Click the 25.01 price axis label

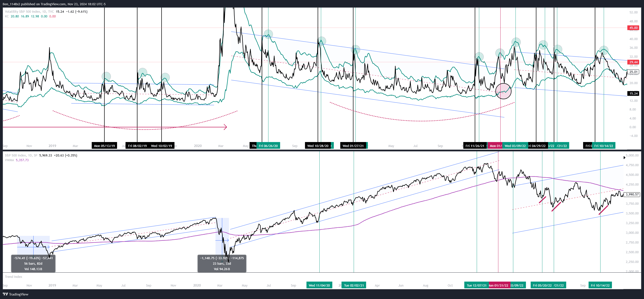[633, 72]
